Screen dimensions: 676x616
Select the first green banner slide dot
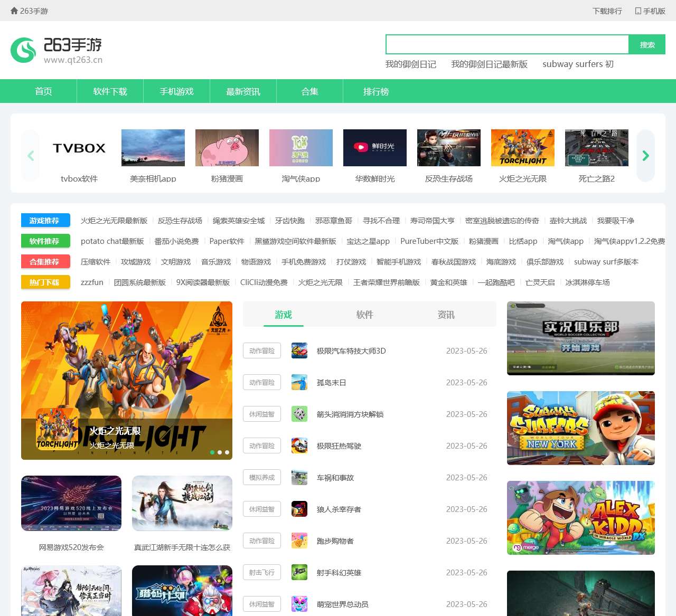pos(212,452)
